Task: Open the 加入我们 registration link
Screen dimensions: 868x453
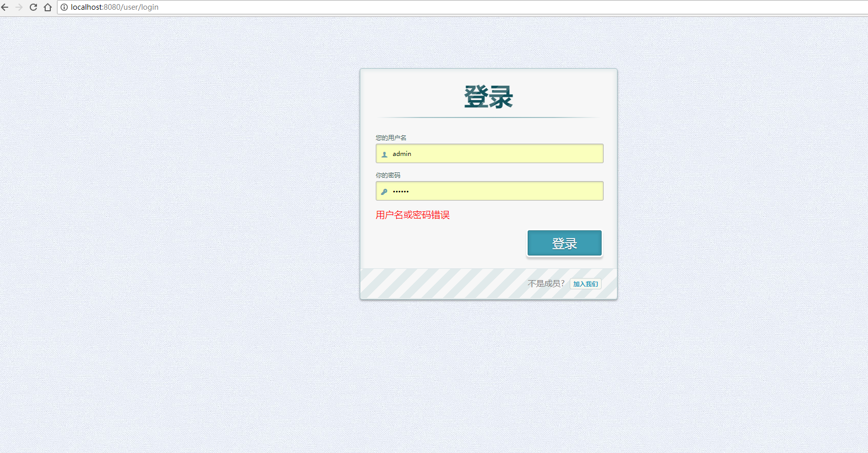Action: [585, 284]
